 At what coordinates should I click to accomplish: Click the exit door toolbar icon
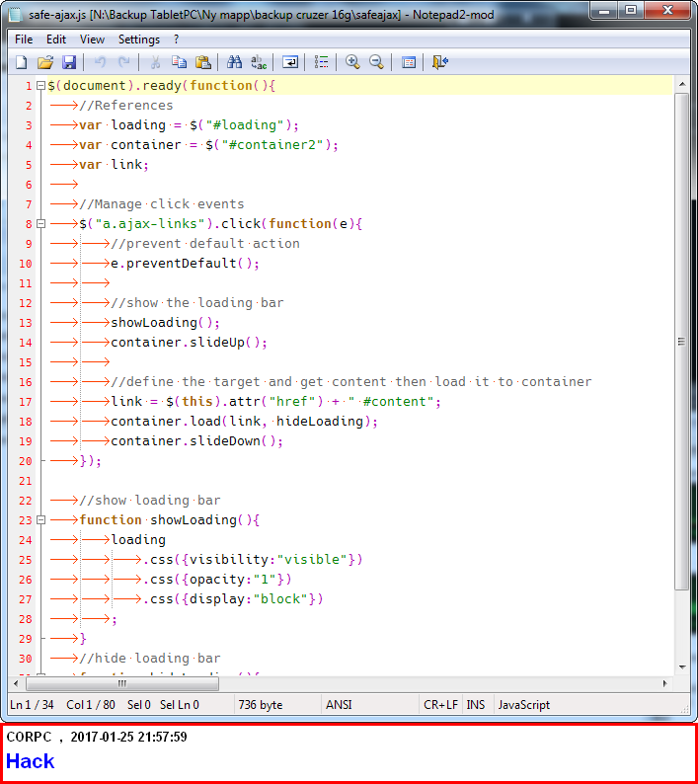(439, 62)
